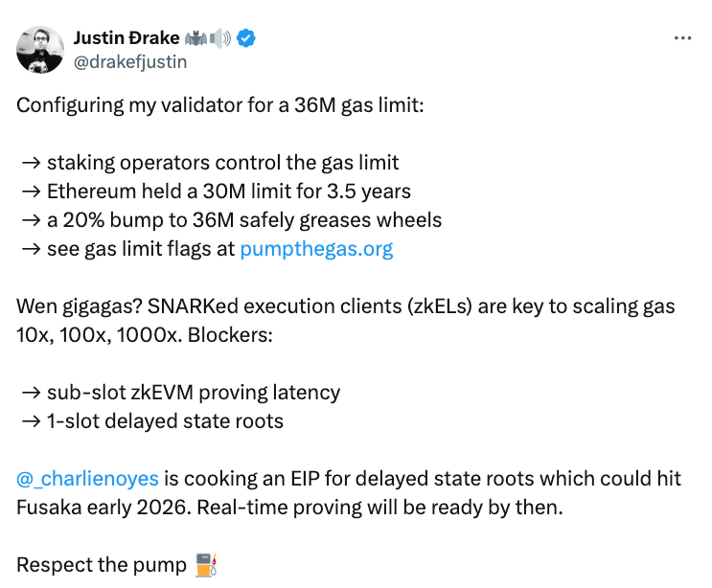Image resolution: width=712 pixels, height=588 pixels.
Task: Click the arrow before 'Ethereum held'
Action: pyautogui.click(x=32, y=192)
